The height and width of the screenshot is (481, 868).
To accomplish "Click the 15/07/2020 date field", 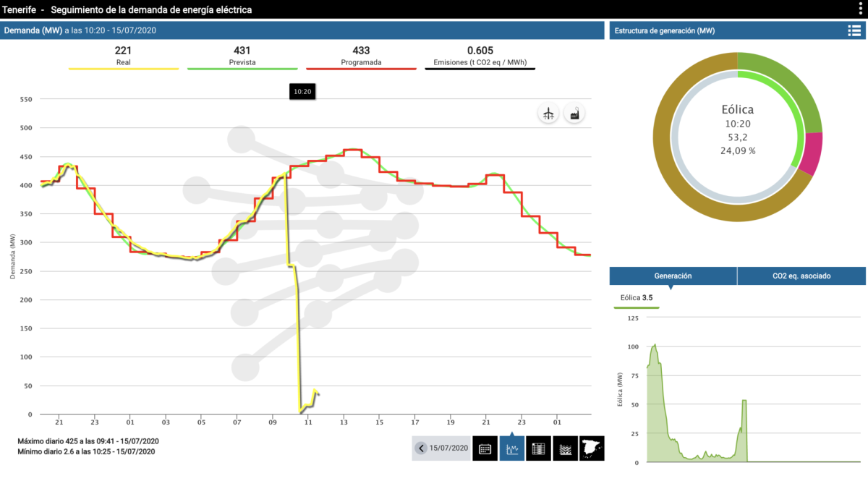I will point(449,448).
